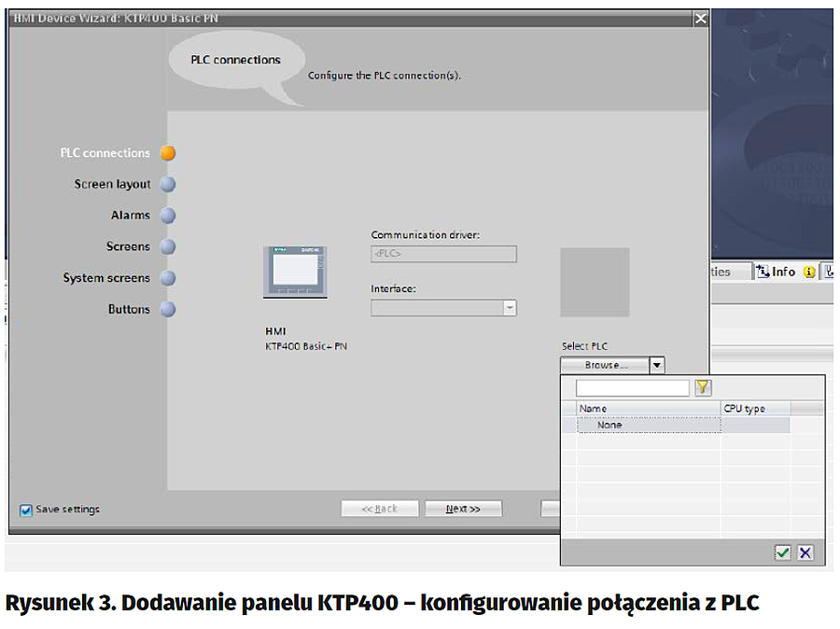Click the Browse... button
The image size is (840, 629).
[605, 365]
